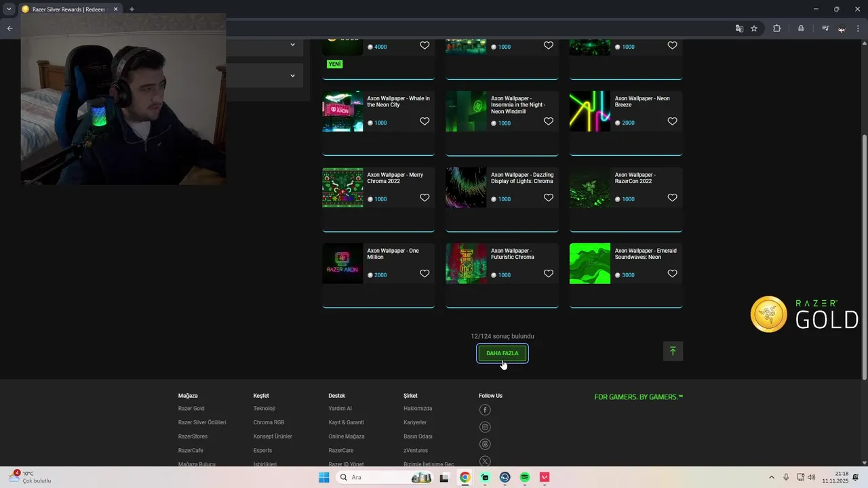Click the '12/124 sonuç bulundu' text
This screenshot has width=868, height=488.
coord(502,336)
